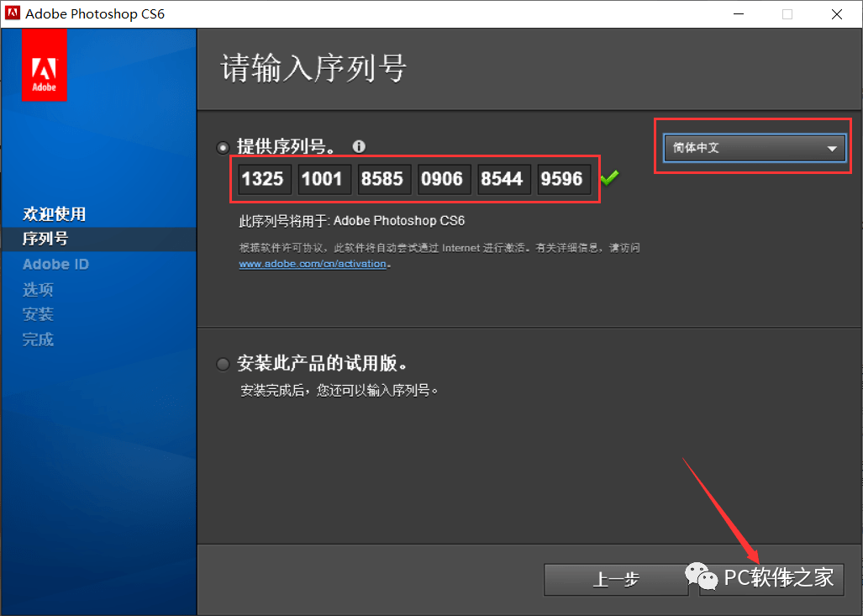The image size is (863, 616).
Task: Minimize the installer window
Action: pyautogui.click(x=738, y=14)
